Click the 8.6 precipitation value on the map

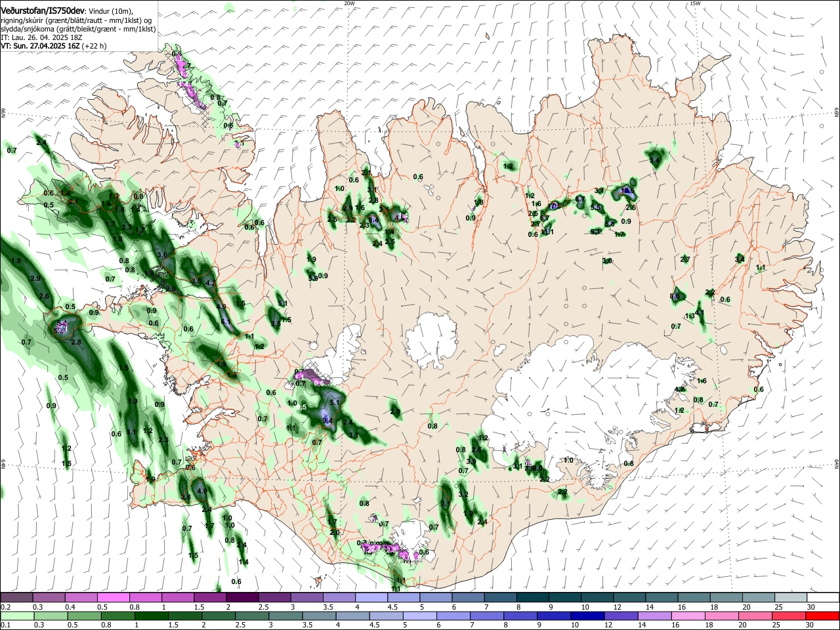pyautogui.click(x=675, y=297)
